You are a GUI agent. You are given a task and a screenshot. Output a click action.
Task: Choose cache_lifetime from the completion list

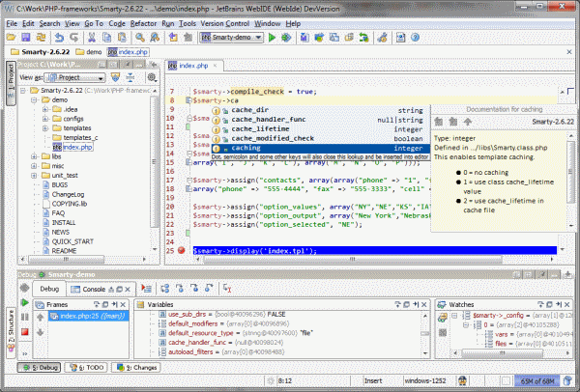coord(321,129)
